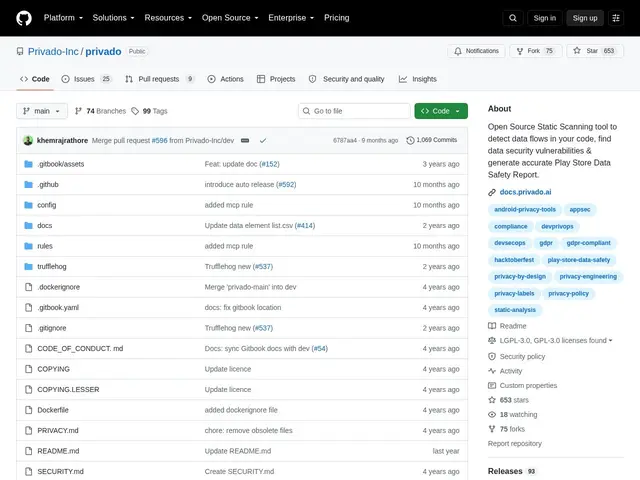Switch to the Issues tab
The height and width of the screenshot is (480, 640).
(86, 79)
